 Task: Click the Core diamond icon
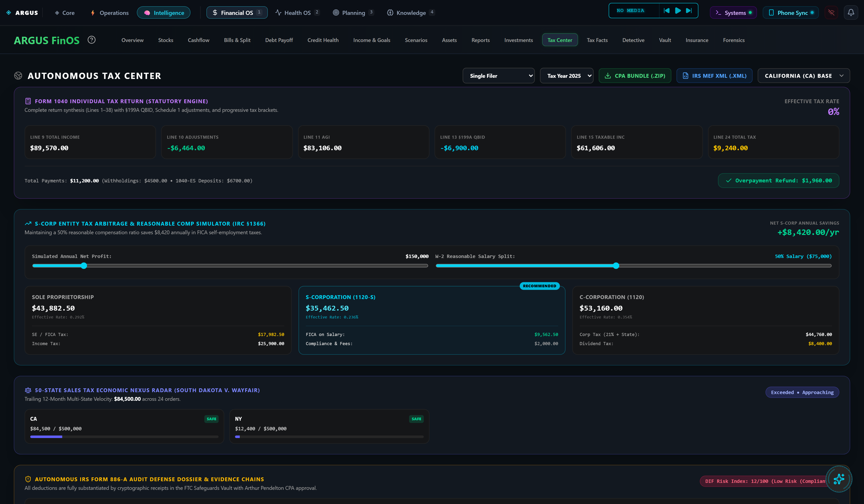pyautogui.click(x=57, y=13)
